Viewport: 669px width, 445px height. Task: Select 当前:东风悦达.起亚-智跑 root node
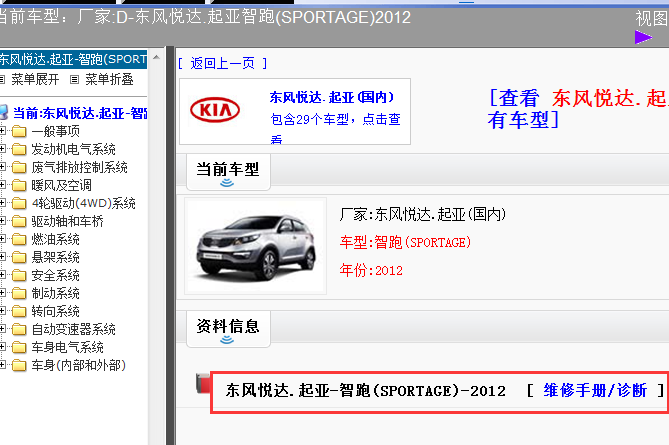click(80, 113)
